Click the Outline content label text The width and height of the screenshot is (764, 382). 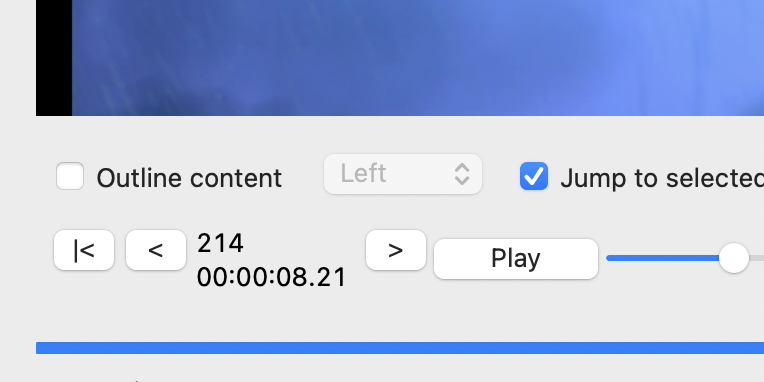[x=189, y=178]
